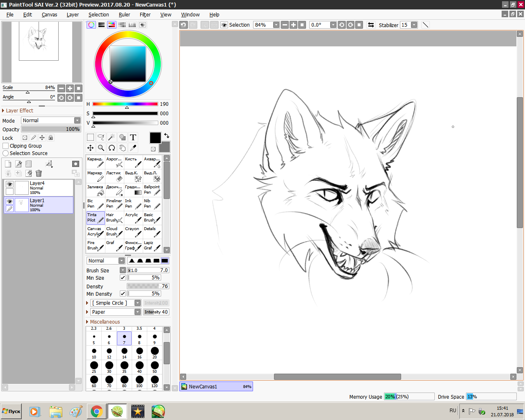Viewport: 525px width, 420px height.
Task: Click the Пуск start button
Action: [11, 411]
